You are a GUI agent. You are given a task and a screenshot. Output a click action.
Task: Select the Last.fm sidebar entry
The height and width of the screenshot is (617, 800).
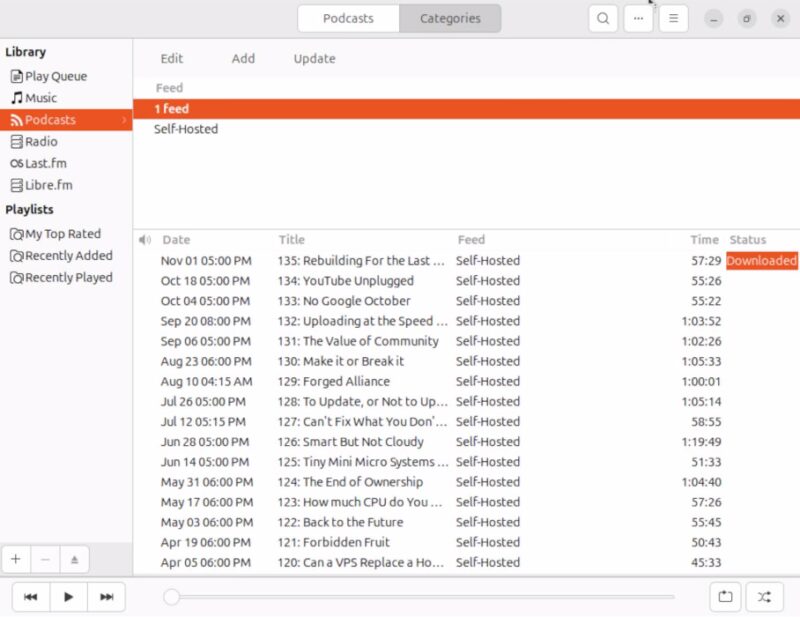tap(46, 163)
